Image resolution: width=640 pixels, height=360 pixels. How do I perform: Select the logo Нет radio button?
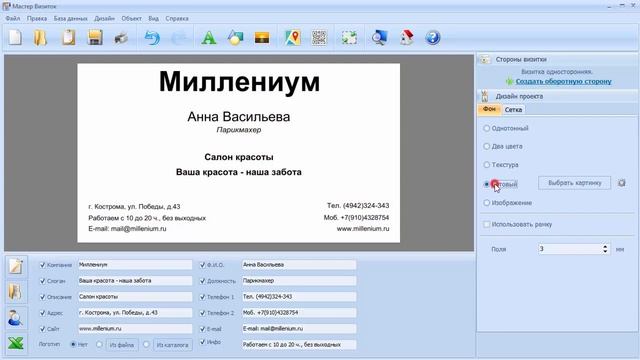(x=73, y=344)
